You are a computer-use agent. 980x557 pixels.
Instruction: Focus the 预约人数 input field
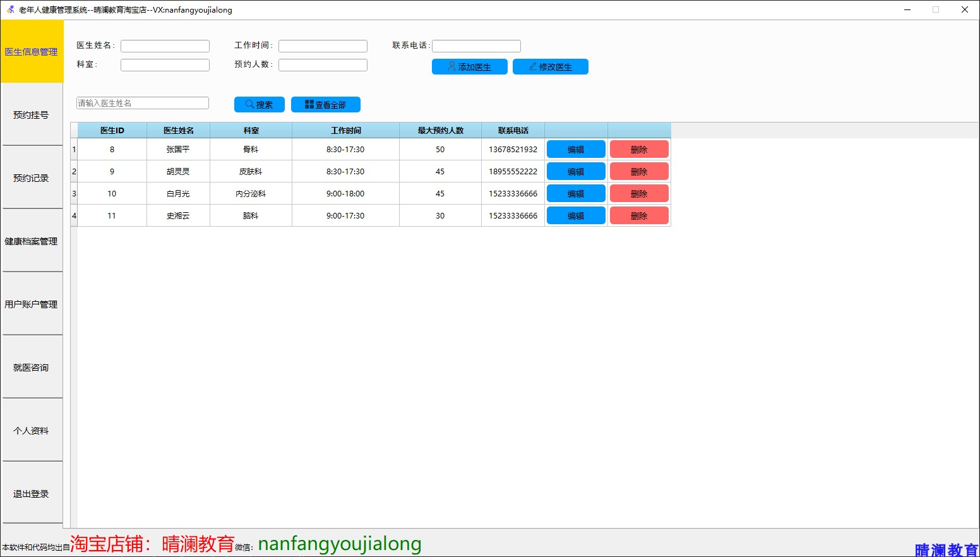click(323, 65)
